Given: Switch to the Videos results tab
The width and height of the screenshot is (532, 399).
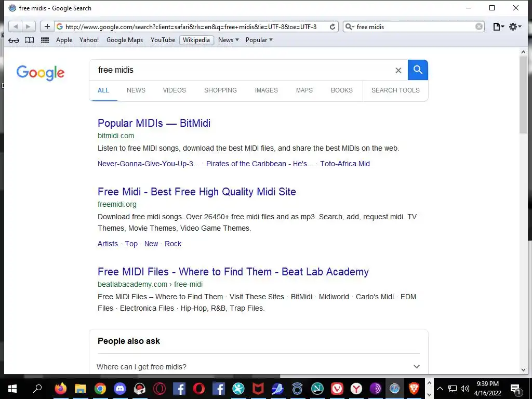Looking at the screenshot, I should click(175, 90).
